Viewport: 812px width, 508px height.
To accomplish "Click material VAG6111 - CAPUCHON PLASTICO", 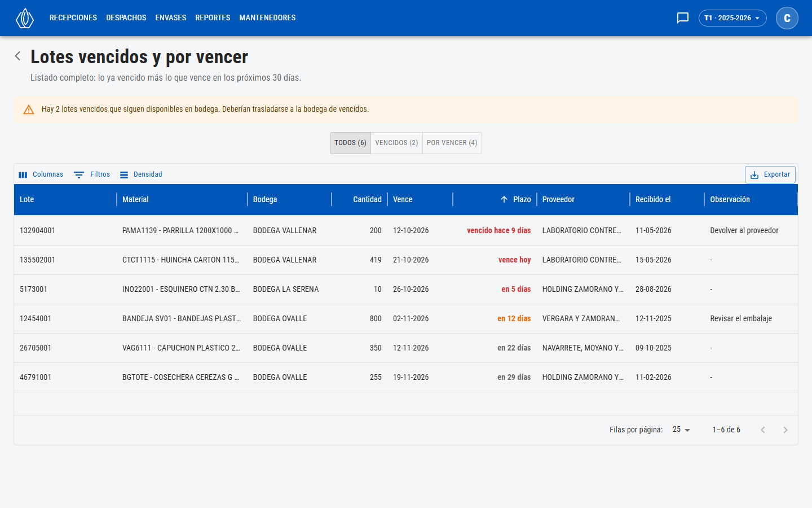I will 181,348.
